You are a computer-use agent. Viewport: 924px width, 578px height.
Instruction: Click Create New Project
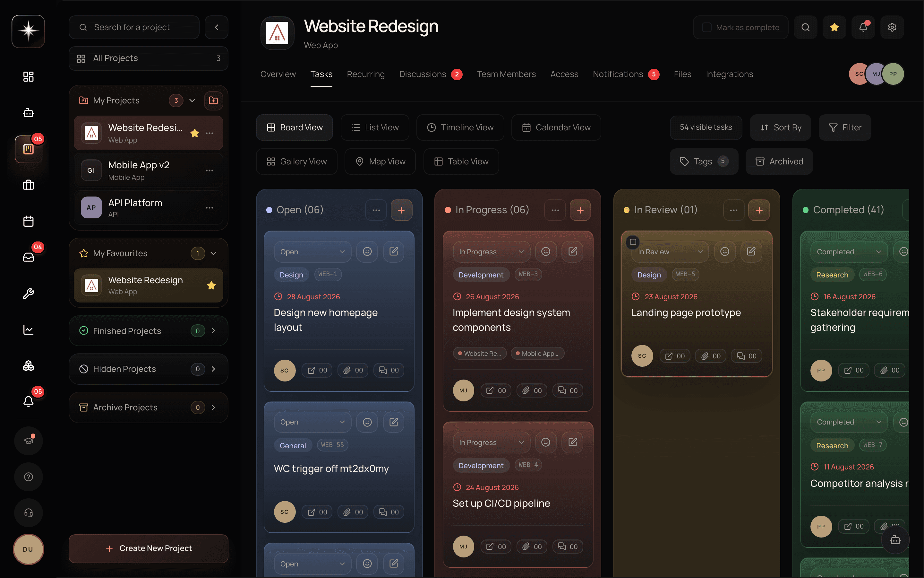(x=149, y=548)
